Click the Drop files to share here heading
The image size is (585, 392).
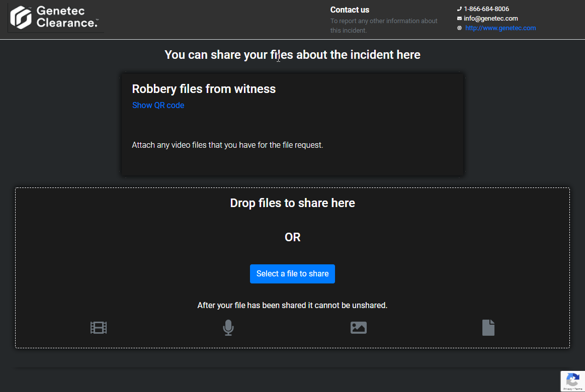[293, 203]
